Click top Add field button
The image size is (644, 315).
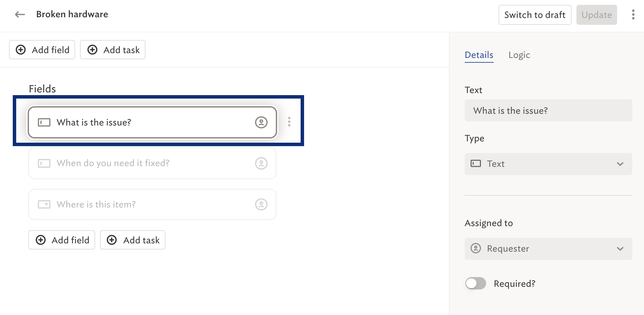[42, 50]
